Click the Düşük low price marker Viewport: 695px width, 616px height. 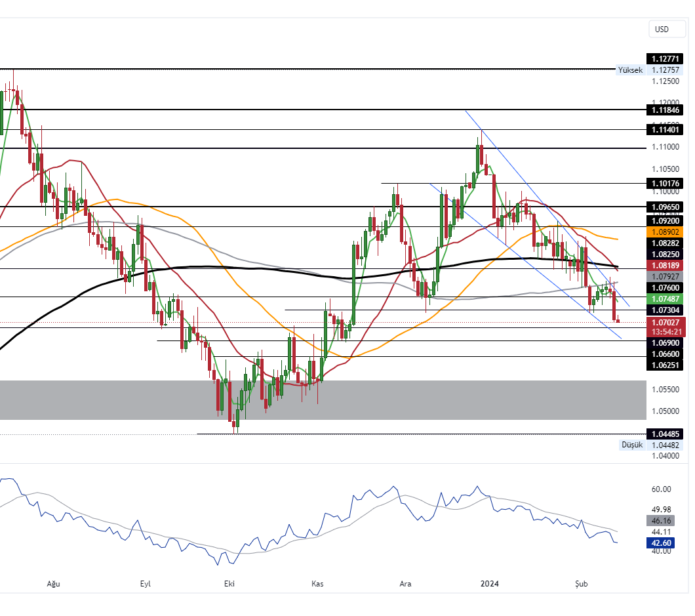coord(631,445)
